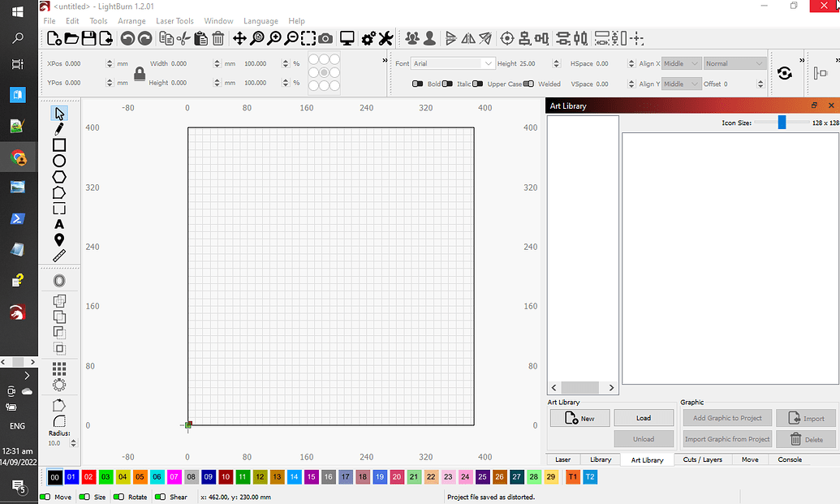Select the Rectangle drawing tool
Viewport: 840px width, 504px height.
(x=58, y=144)
